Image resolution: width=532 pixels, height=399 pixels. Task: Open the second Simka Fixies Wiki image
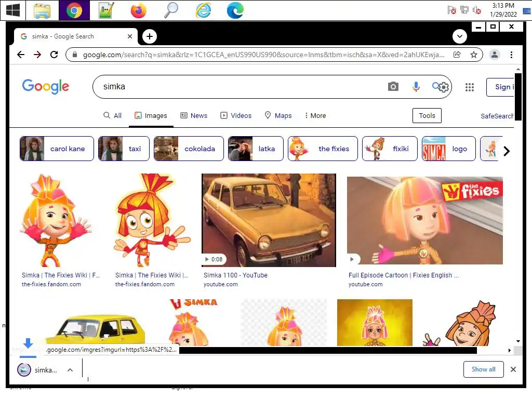coord(152,220)
